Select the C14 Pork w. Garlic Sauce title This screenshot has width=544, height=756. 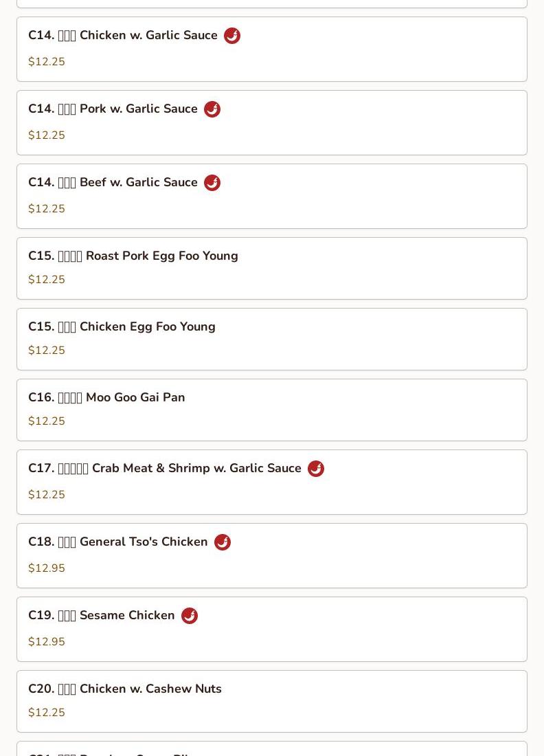click(x=113, y=109)
